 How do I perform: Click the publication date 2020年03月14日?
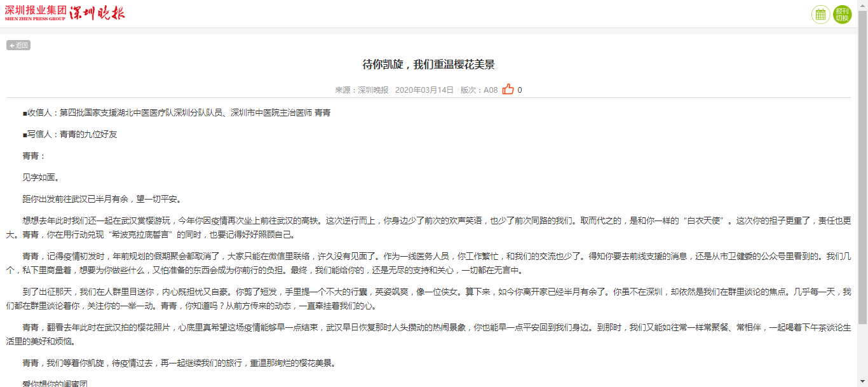tap(424, 90)
